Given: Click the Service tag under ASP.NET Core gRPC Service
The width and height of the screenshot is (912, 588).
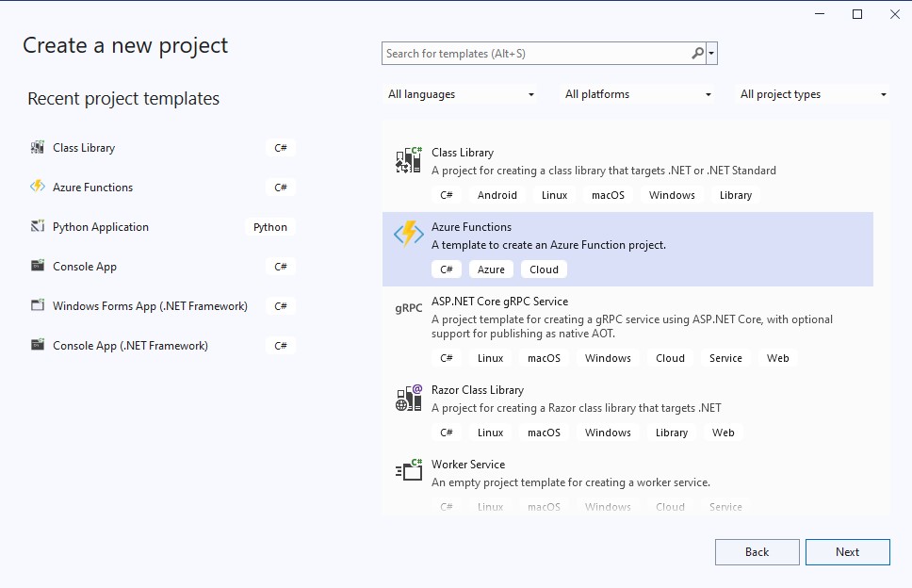Looking at the screenshot, I should click(725, 358).
